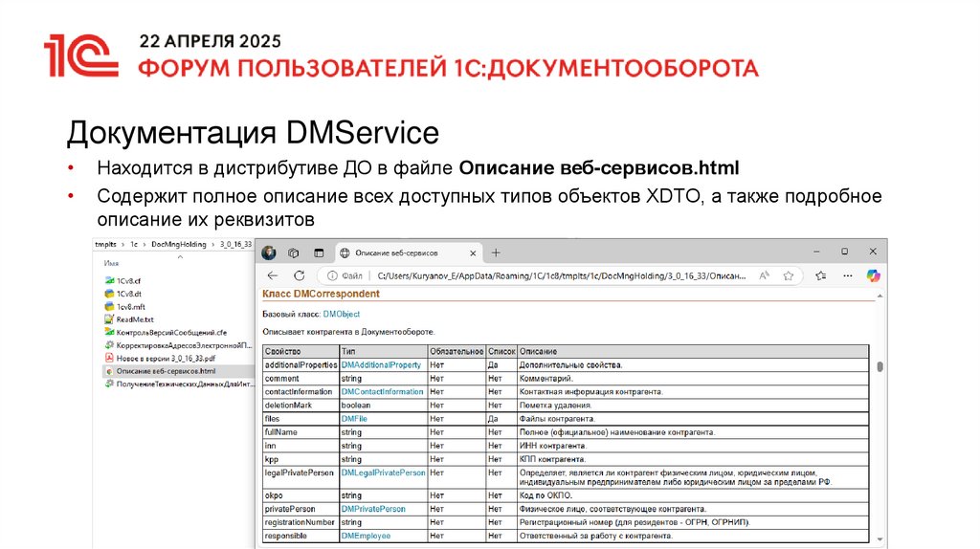Screen dimensions: 980x549
Task: Open the DMEmployee type link
Action: [x=366, y=536]
